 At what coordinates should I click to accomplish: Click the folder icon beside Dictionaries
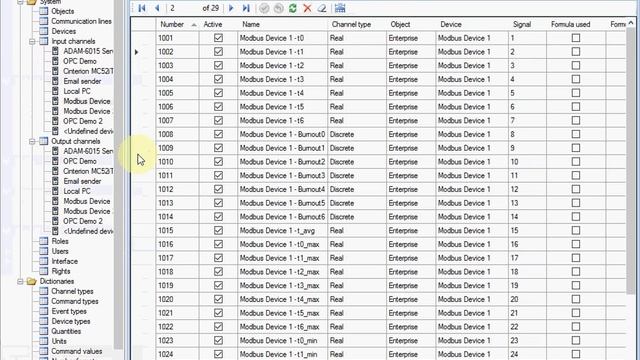pyautogui.click(x=31, y=281)
